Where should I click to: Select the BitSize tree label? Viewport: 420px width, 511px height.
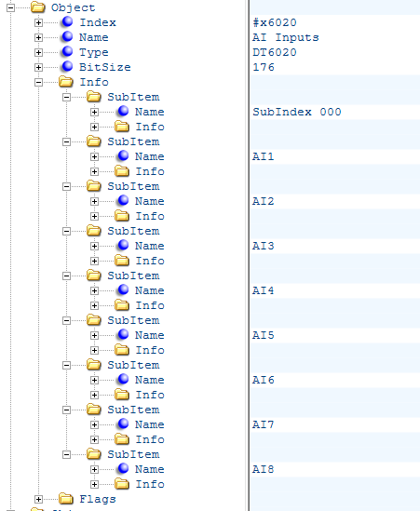point(105,67)
